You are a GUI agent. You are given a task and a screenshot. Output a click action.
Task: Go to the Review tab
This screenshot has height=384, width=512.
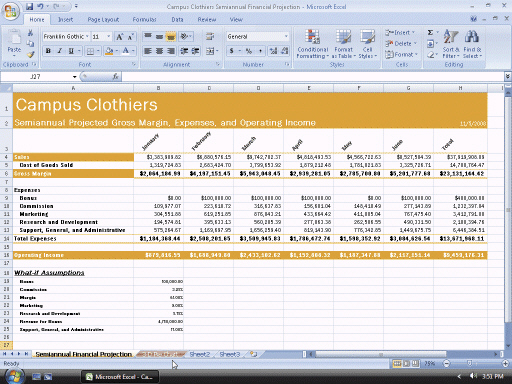point(207,20)
